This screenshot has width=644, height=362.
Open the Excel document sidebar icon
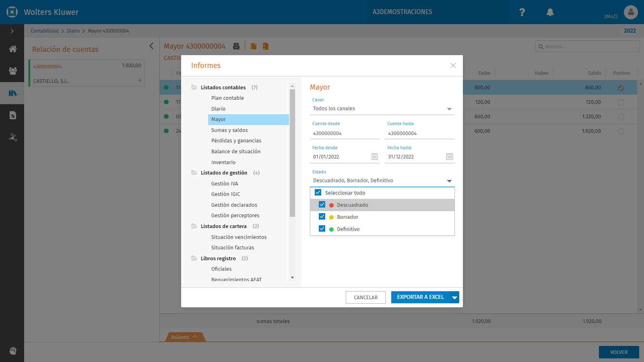coord(12,115)
